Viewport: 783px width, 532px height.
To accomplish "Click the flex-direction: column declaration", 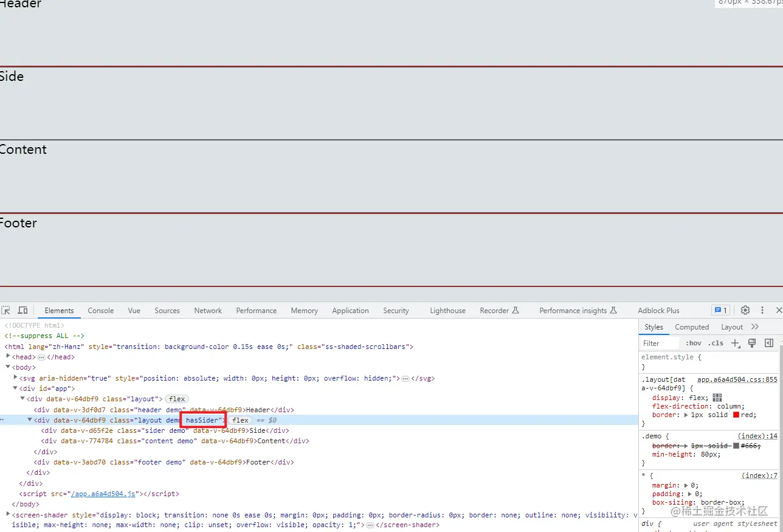I will 698,406.
